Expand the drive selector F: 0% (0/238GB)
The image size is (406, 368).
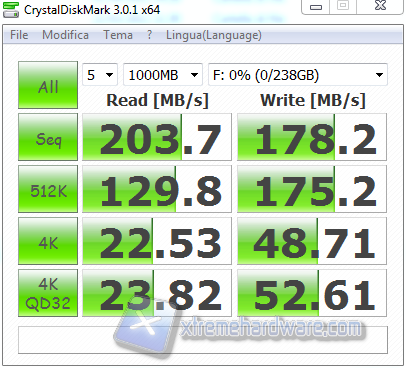(x=298, y=75)
